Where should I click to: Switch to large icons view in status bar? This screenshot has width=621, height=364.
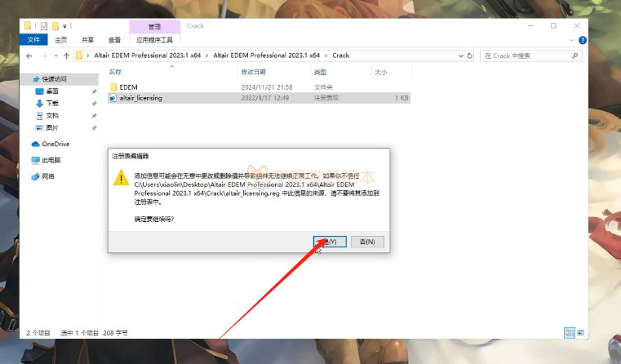(x=580, y=333)
